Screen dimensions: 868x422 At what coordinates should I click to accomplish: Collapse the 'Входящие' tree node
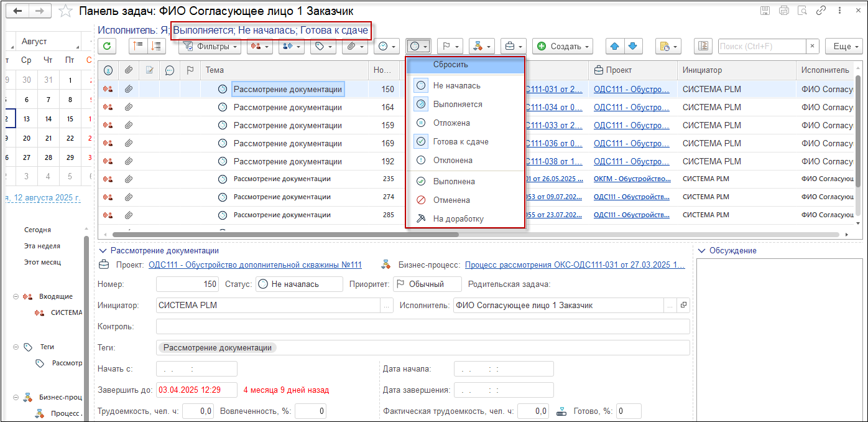16,297
